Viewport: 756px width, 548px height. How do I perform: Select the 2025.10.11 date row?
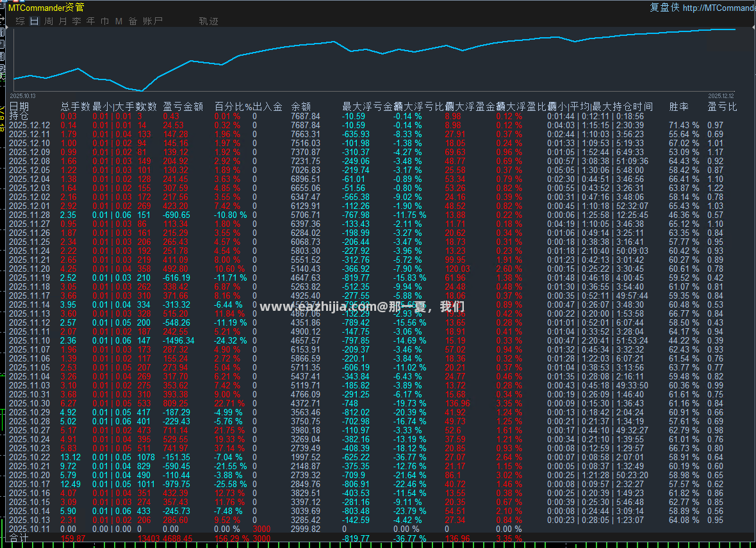(29, 529)
